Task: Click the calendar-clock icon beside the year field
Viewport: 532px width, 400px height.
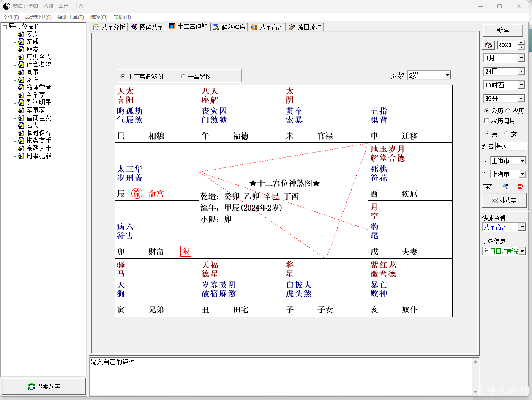Action: pyautogui.click(x=489, y=45)
